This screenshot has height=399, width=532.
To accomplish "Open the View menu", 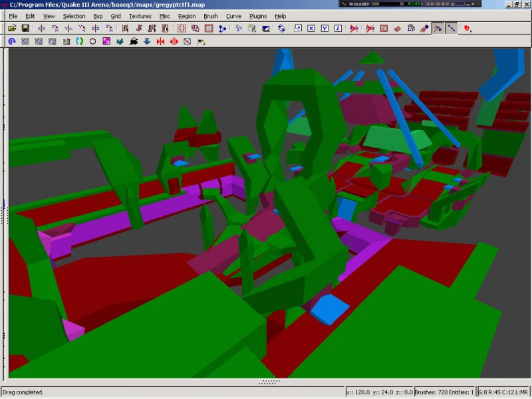I will (x=49, y=16).
